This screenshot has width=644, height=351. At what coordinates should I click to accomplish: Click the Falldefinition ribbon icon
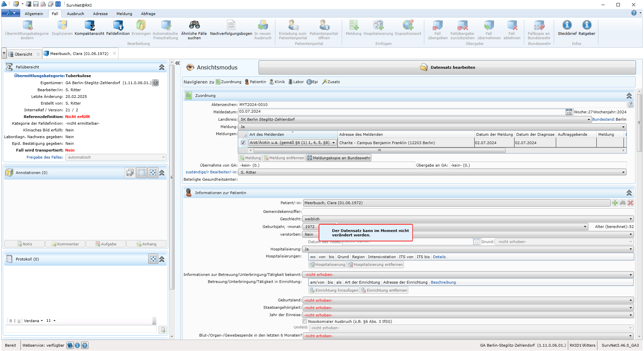click(x=118, y=25)
